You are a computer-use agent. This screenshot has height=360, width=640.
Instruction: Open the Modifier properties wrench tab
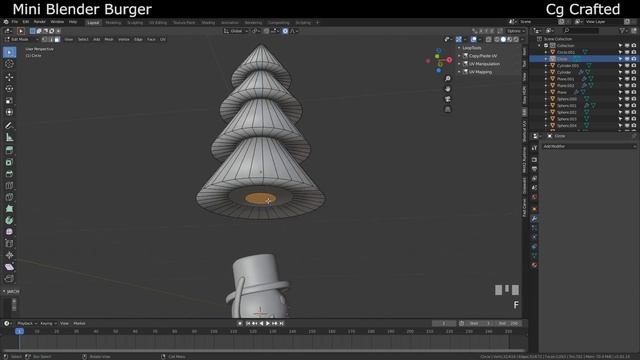click(534, 219)
